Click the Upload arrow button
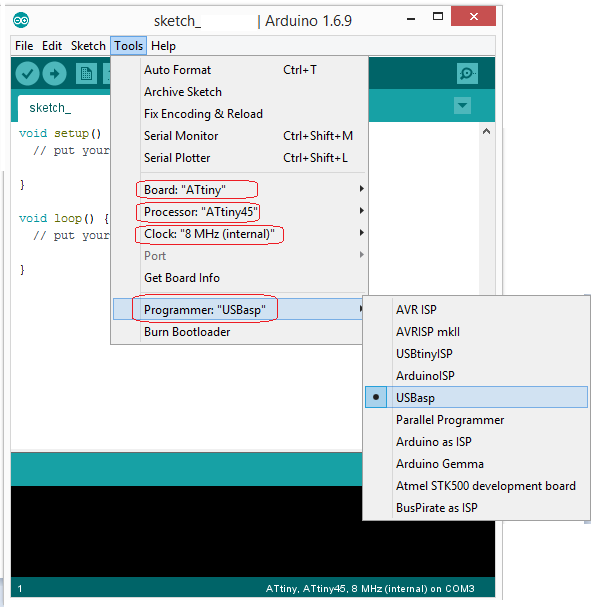The height and width of the screenshot is (607, 599). point(54,74)
